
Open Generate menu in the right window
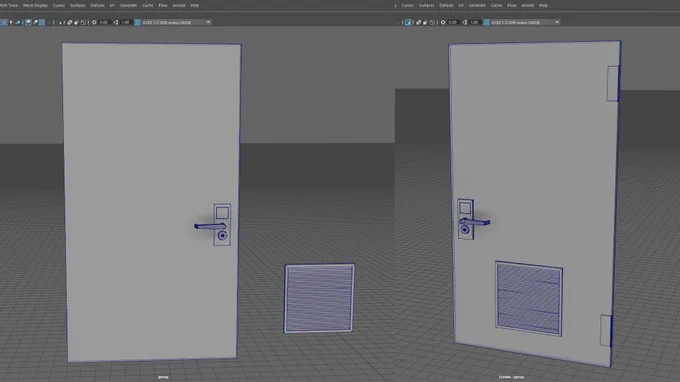pyautogui.click(x=477, y=5)
